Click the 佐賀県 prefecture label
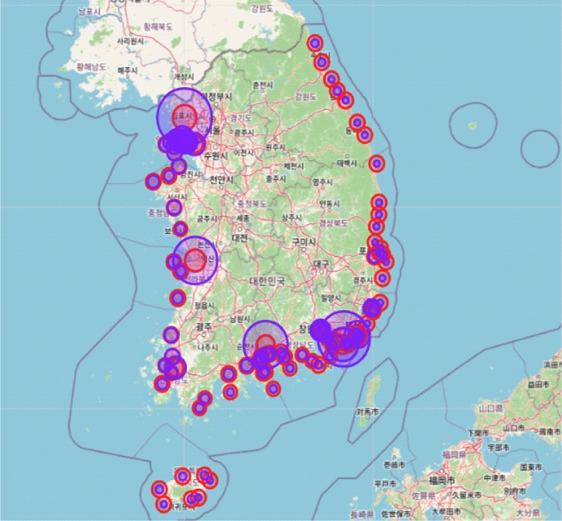The image size is (562, 521). pos(424,496)
